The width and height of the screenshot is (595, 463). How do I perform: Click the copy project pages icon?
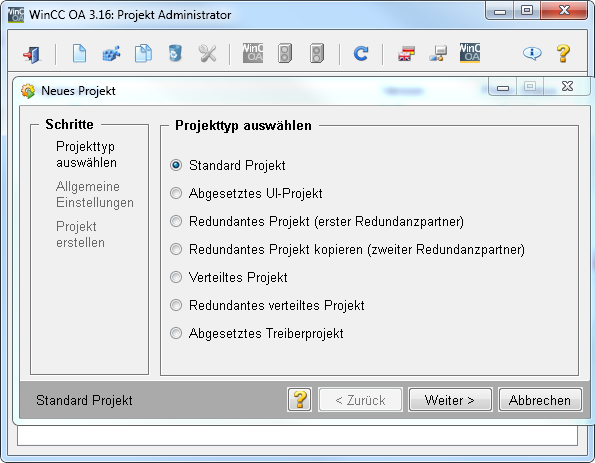click(x=143, y=54)
